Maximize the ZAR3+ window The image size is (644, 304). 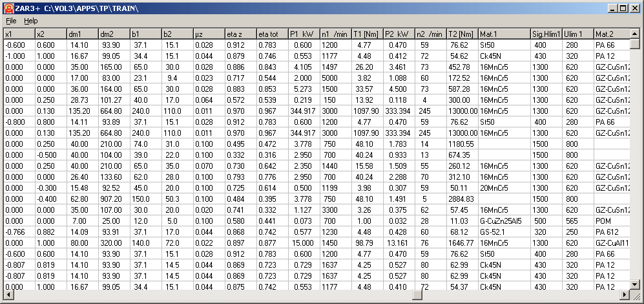click(623, 8)
